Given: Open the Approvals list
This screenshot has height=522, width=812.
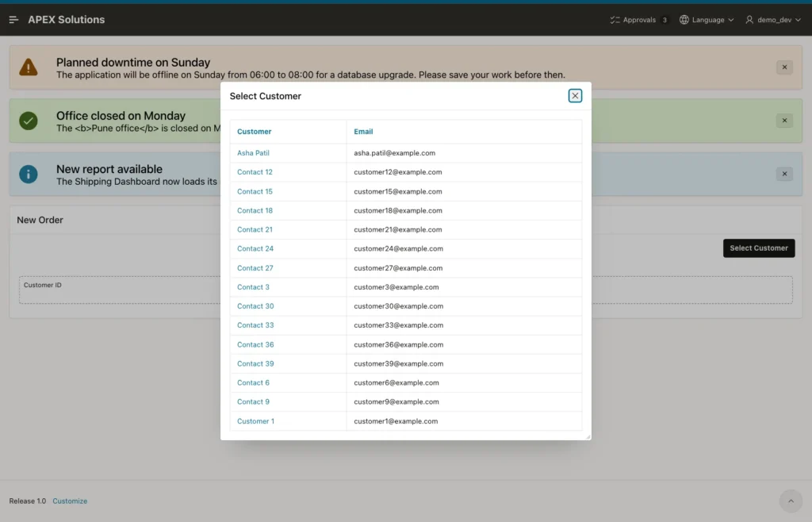Looking at the screenshot, I should point(639,20).
